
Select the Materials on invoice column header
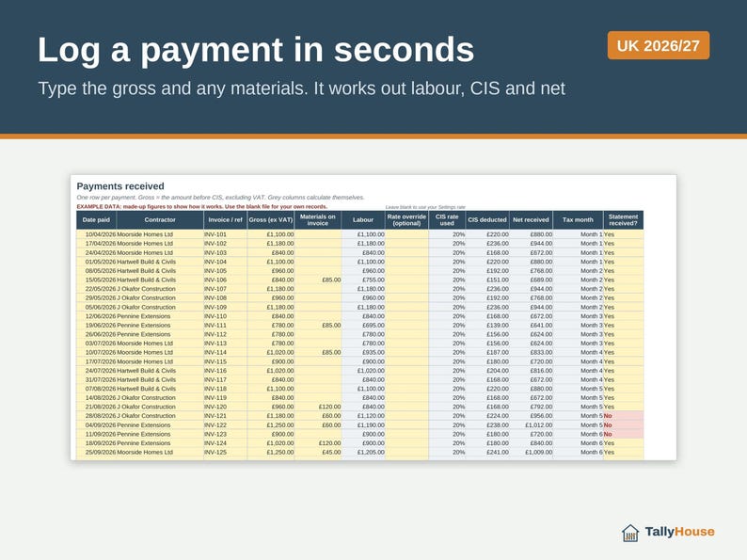click(318, 220)
